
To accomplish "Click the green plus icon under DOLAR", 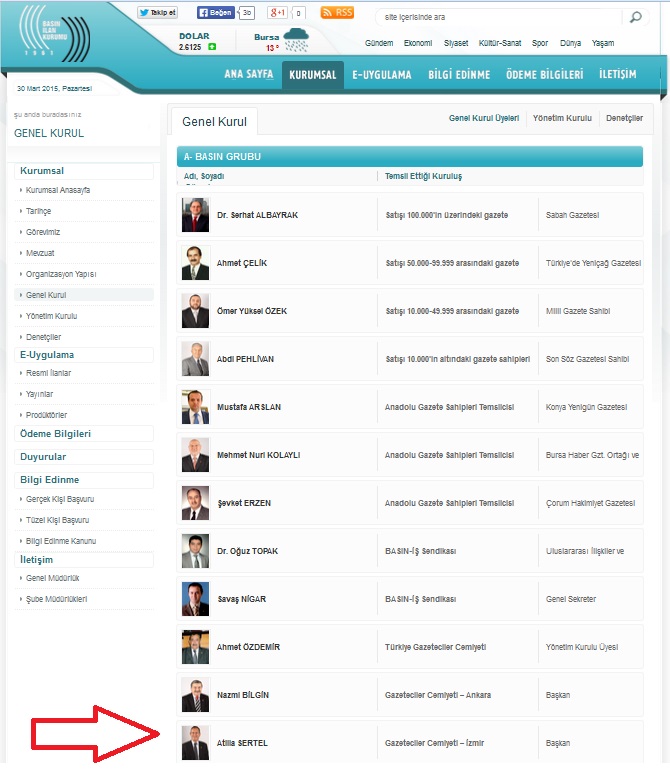I will [211, 47].
